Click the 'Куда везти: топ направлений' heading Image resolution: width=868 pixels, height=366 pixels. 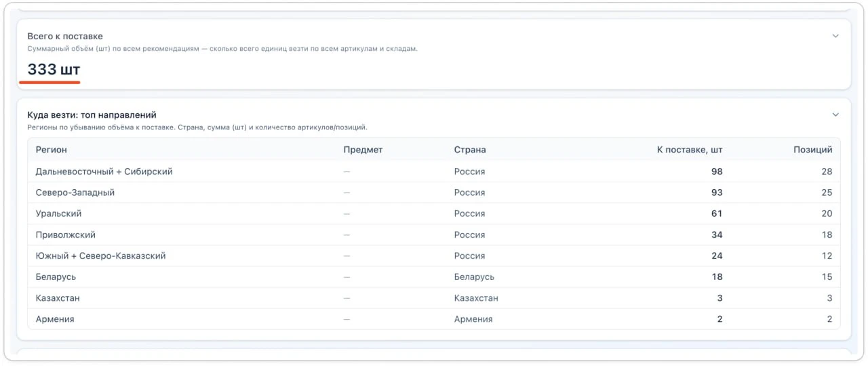click(92, 115)
